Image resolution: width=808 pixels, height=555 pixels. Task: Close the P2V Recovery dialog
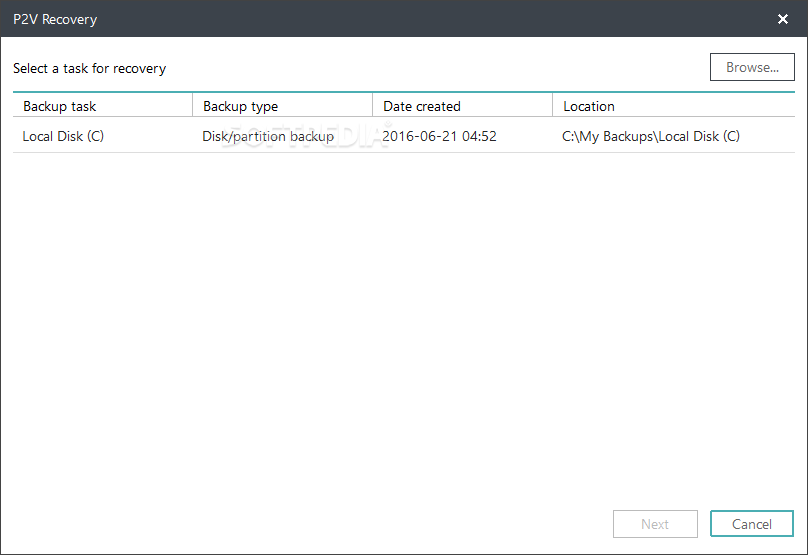click(x=782, y=19)
